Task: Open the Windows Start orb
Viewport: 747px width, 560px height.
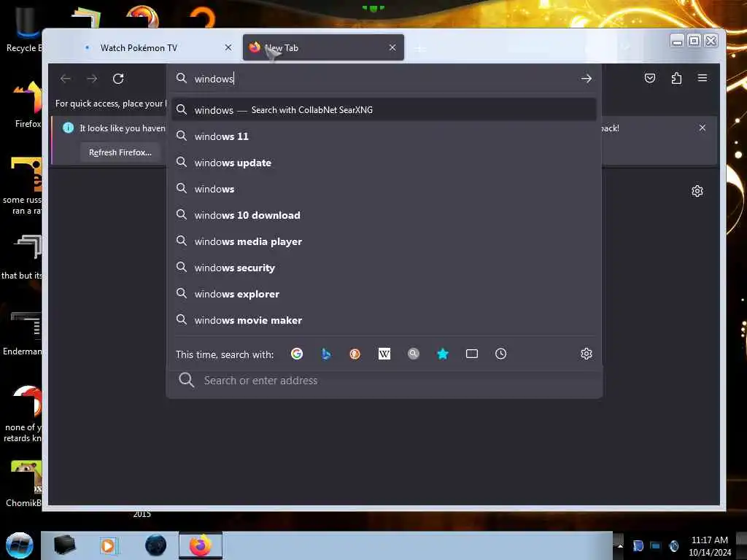Action: (x=20, y=545)
